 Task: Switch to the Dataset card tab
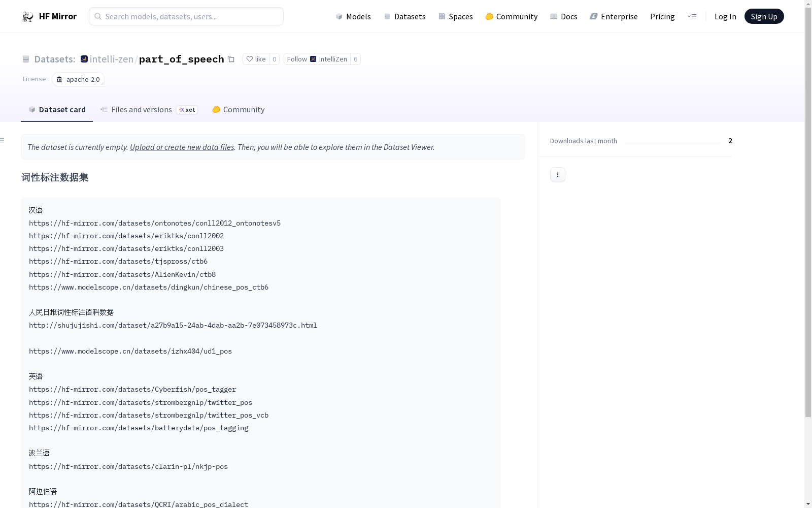point(57,109)
